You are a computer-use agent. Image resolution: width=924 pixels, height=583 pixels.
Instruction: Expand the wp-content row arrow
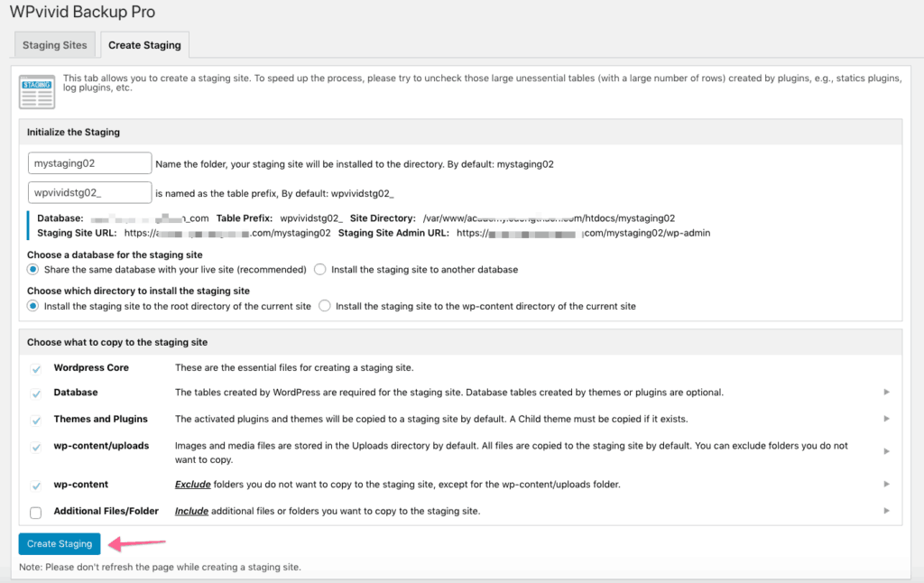click(886, 484)
